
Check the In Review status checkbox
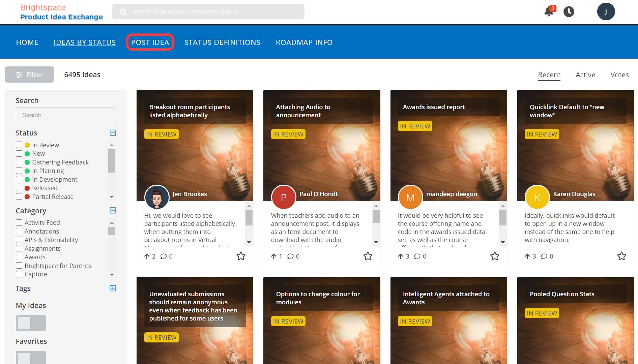pos(19,145)
